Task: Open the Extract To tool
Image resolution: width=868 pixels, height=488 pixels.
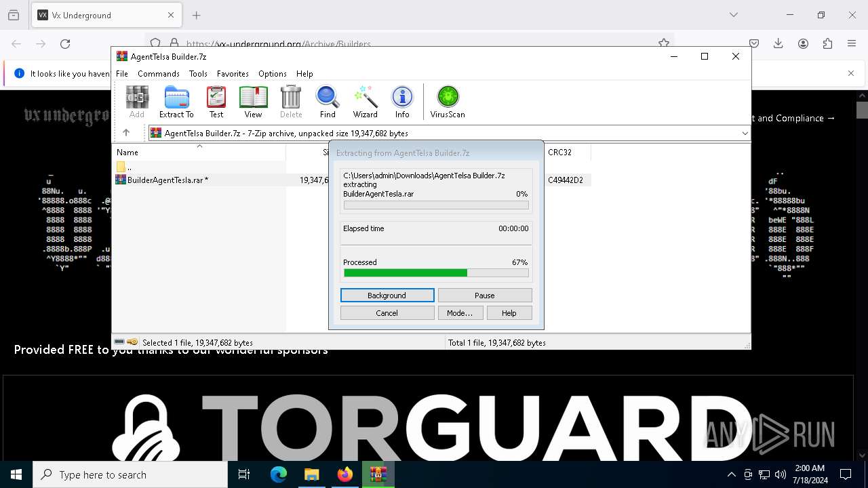Action: click(x=176, y=102)
